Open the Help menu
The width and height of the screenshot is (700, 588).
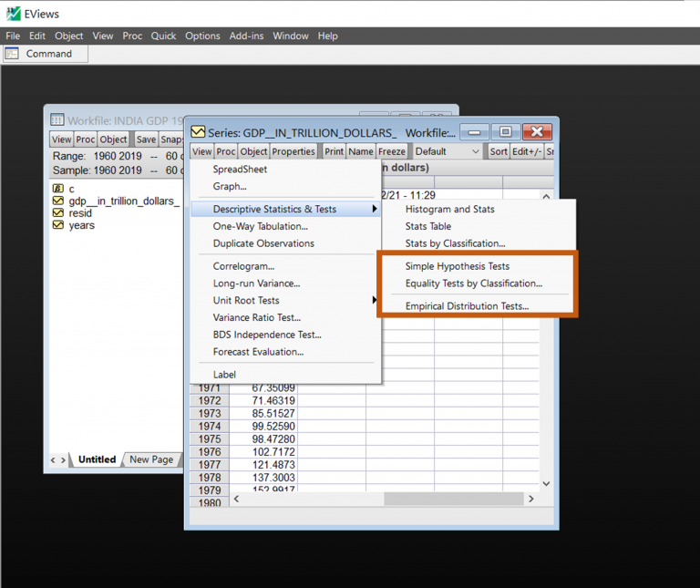click(x=328, y=36)
